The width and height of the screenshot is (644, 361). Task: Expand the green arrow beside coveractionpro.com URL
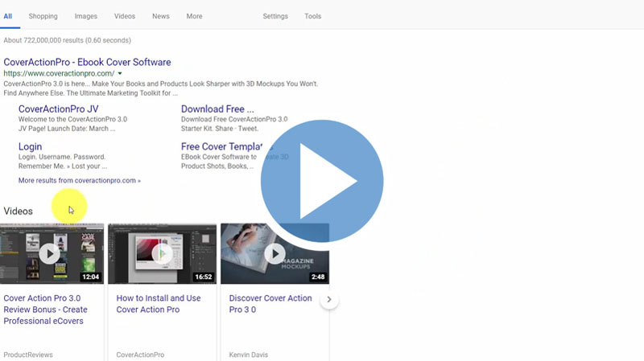pos(120,74)
